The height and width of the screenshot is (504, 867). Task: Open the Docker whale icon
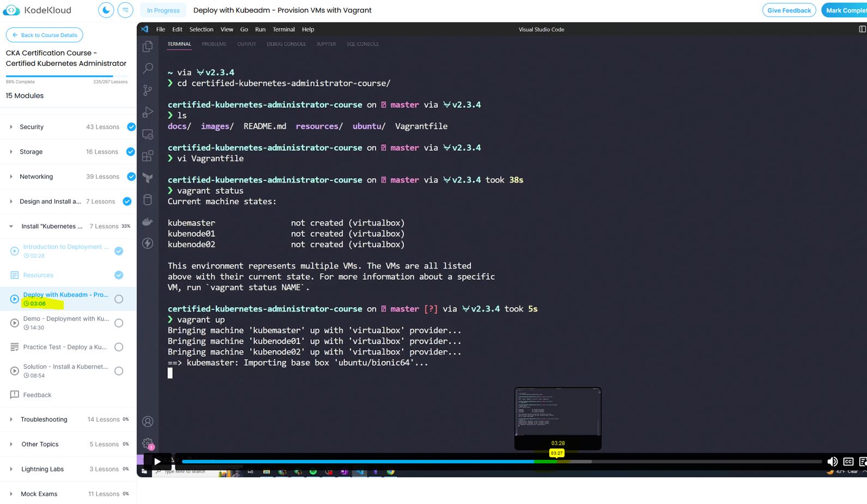(148, 221)
